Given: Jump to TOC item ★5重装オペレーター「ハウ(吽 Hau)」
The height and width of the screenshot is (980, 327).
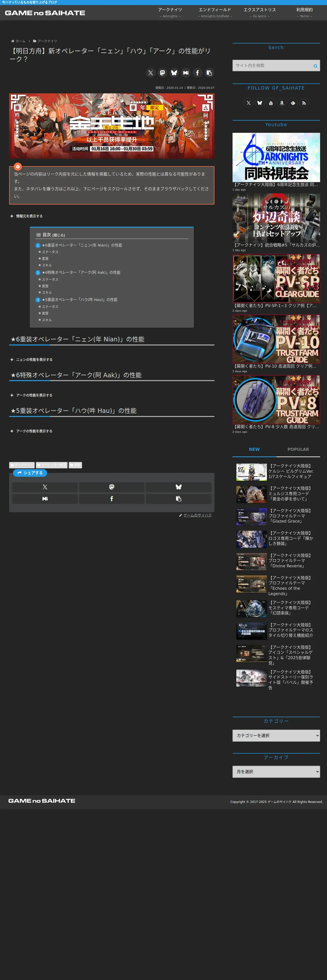Looking at the screenshot, I should (x=79, y=300).
